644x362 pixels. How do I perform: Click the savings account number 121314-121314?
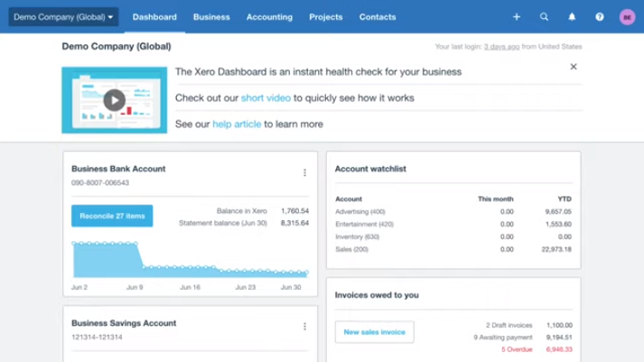coord(97,337)
